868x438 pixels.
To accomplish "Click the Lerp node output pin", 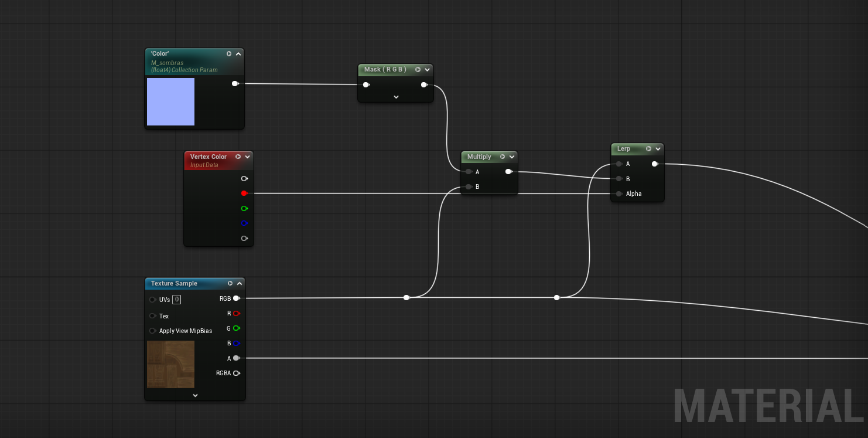I will tap(655, 164).
